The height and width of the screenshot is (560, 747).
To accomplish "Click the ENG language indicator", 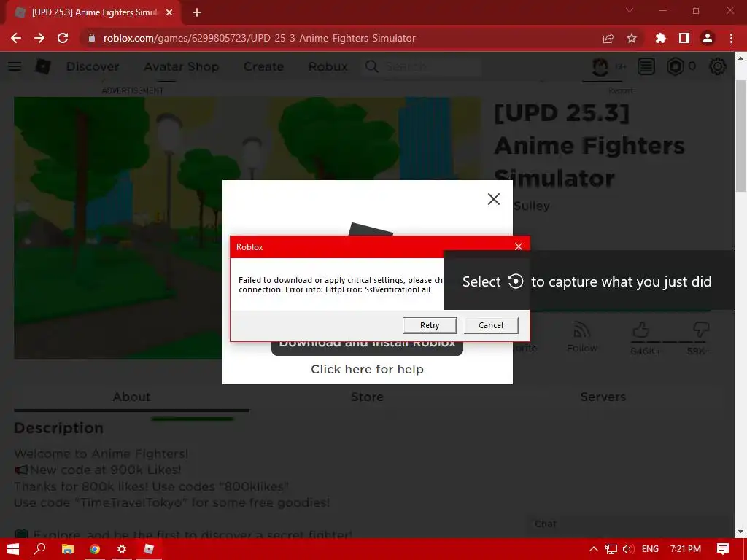I will tap(650, 549).
